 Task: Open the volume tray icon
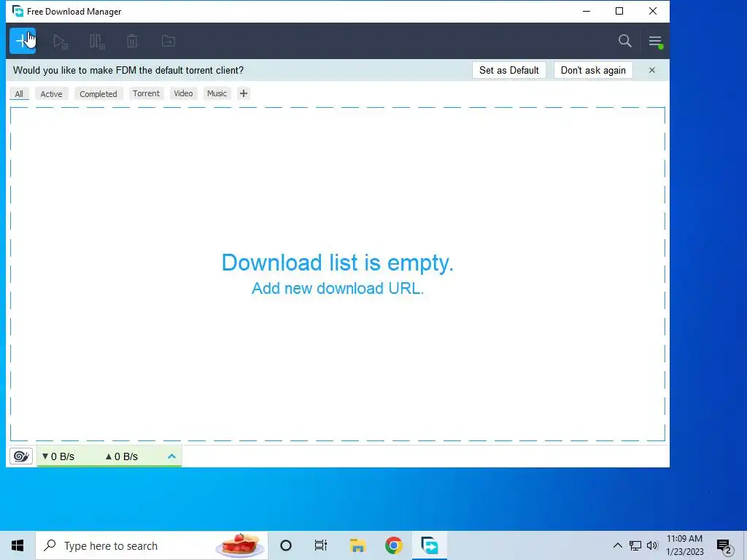point(652,545)
